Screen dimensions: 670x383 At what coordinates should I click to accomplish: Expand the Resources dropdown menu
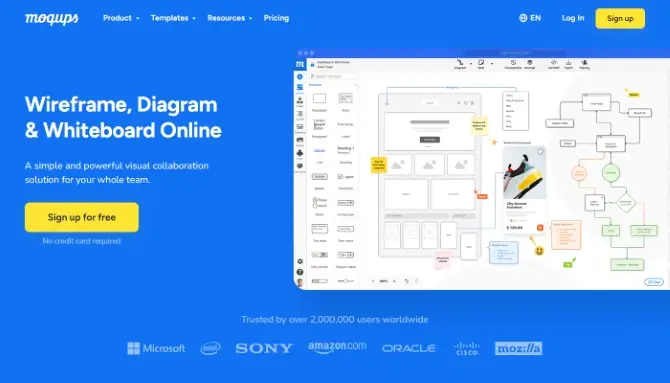click(x=229, y=18)
